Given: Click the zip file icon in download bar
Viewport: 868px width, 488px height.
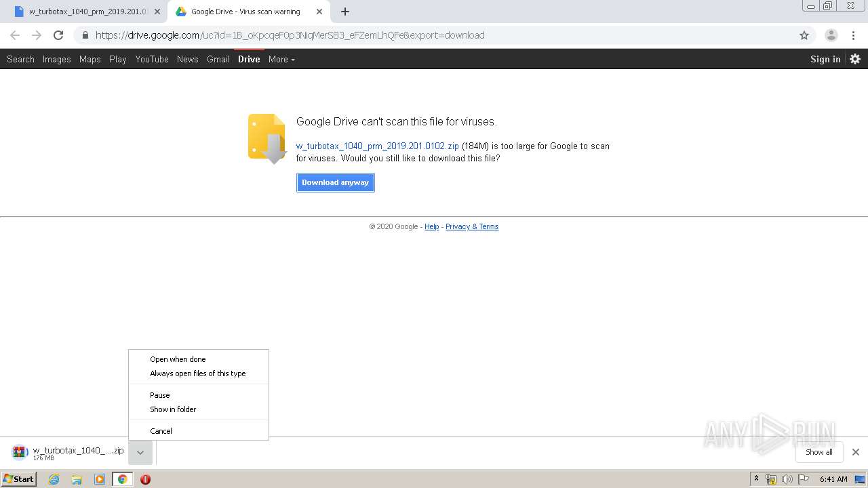Looking at the screenshot, I should 20,452.
